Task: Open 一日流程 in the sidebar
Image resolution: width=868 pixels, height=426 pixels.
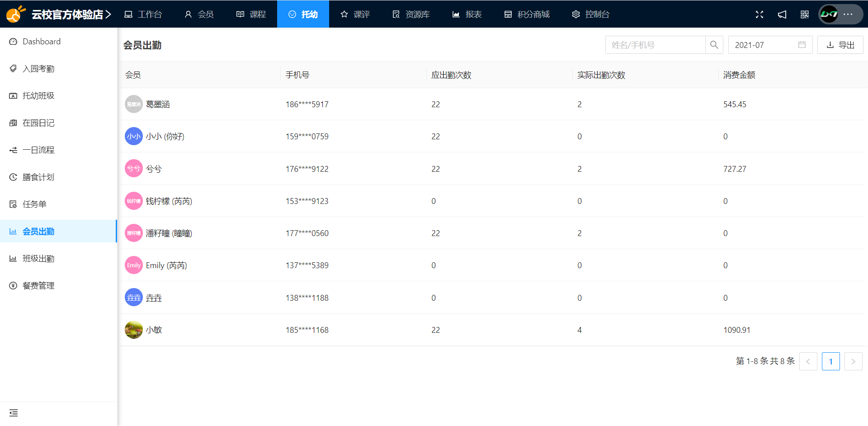Action: tap(58, 150)
